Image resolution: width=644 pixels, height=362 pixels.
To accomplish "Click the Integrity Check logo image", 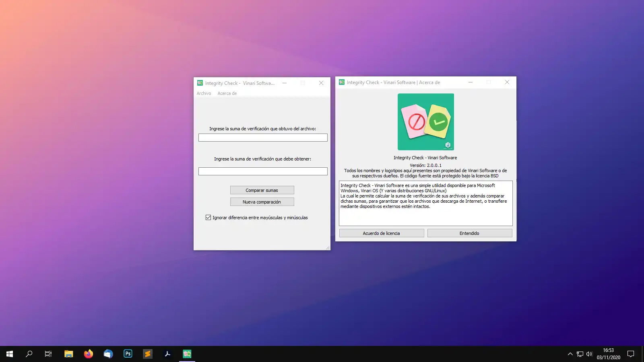I will pyautogui.click(x=426, y=122).
